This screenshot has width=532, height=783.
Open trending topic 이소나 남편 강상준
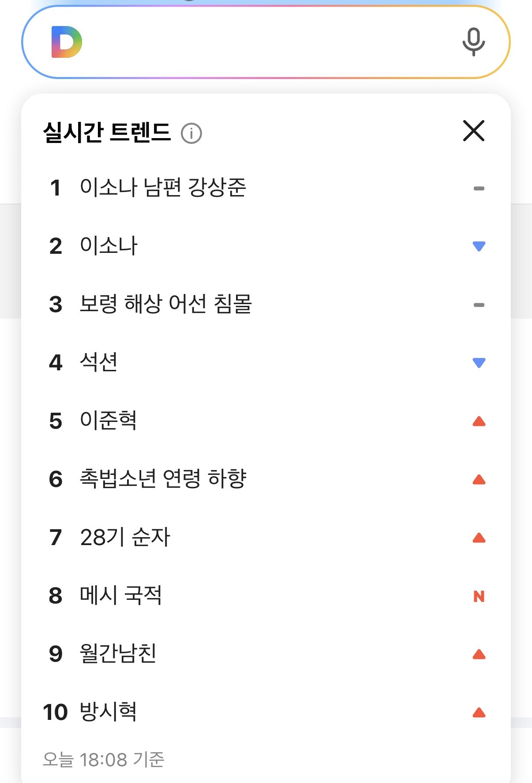point(164,188)
